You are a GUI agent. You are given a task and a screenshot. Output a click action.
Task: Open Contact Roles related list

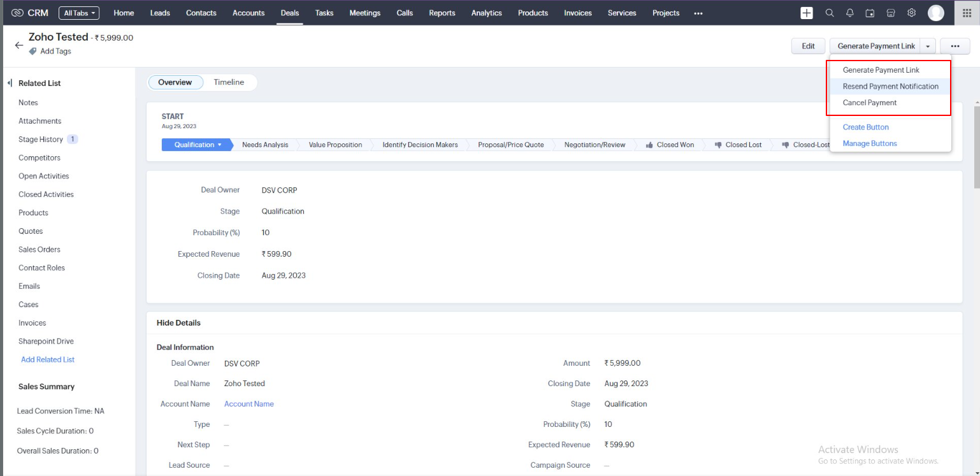(x=41, y=268)
